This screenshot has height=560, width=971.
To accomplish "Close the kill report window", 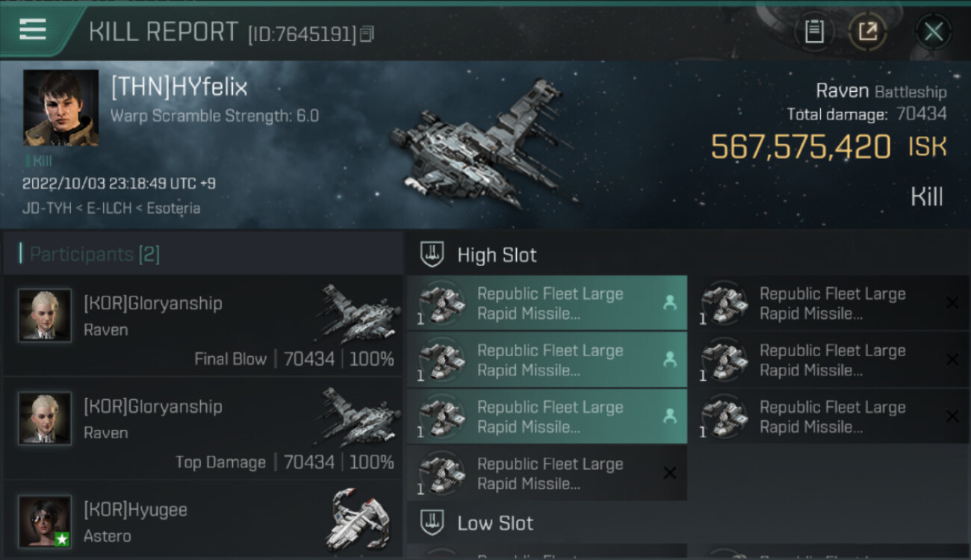I will click(933, 31).
